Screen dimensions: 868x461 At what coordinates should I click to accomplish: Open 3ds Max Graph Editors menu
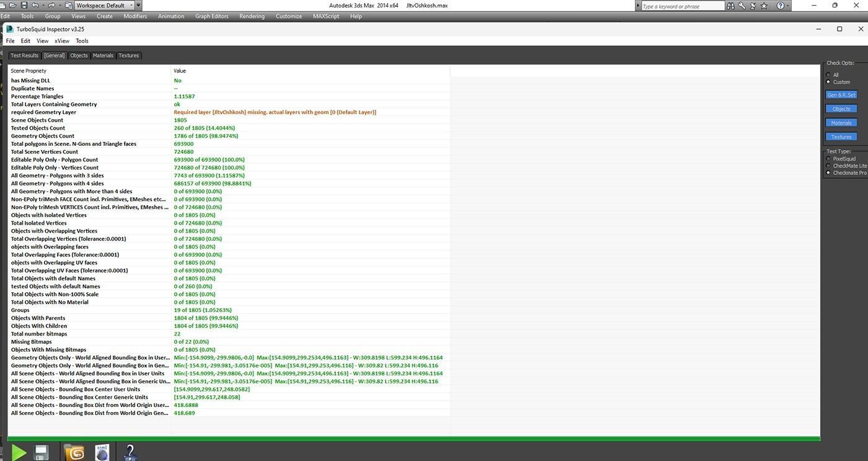click(x=211, y=16)
